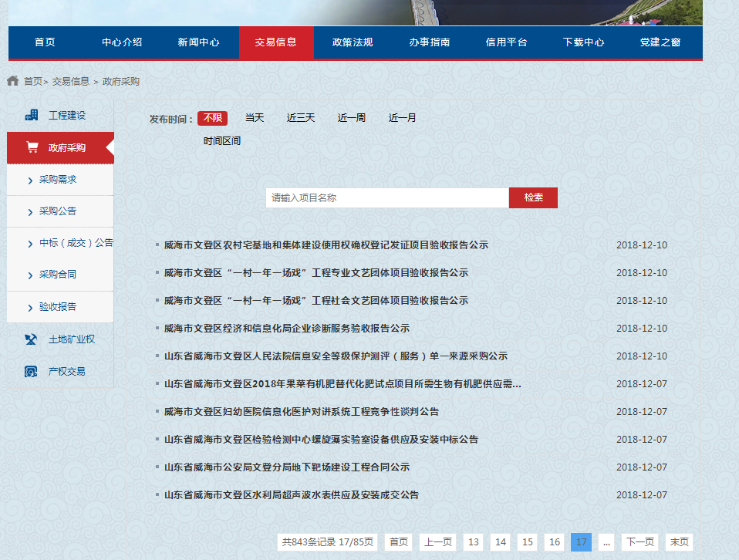Filter by 近三天 publish time
This screenshot has width=739, height=560.
(301, 118)
